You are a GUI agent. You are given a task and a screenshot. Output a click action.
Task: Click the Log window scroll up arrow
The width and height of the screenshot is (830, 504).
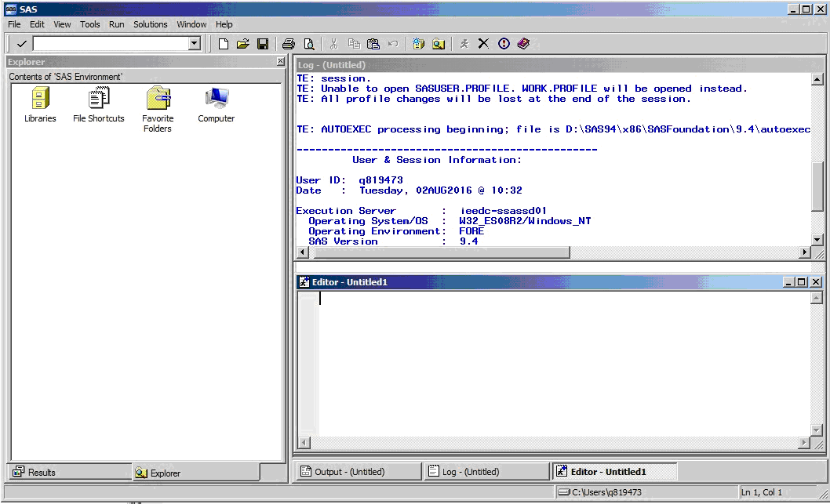(x=817, y=79)
